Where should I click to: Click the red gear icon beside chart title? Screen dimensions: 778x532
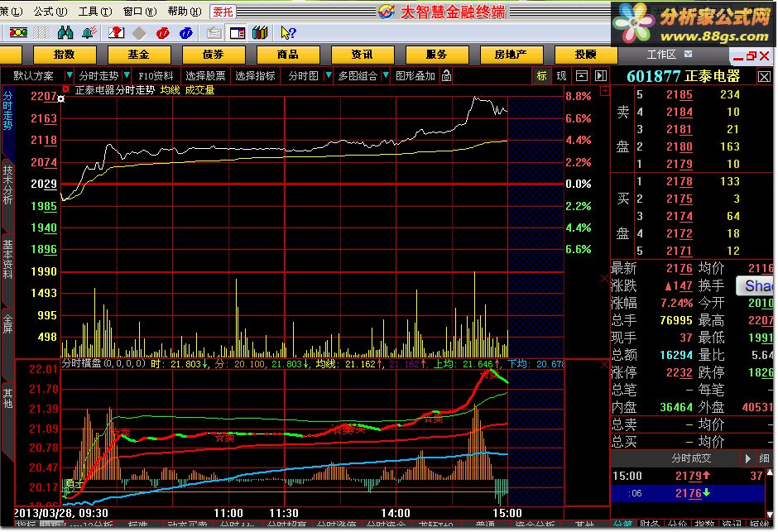click(x=65, y=89)
